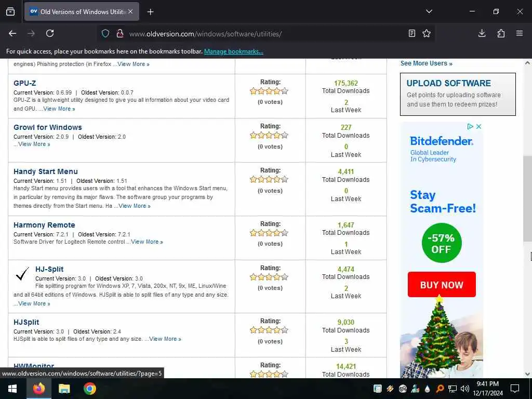
Task: Open File Explorer from the taskbar
Action: coord(64,389)
